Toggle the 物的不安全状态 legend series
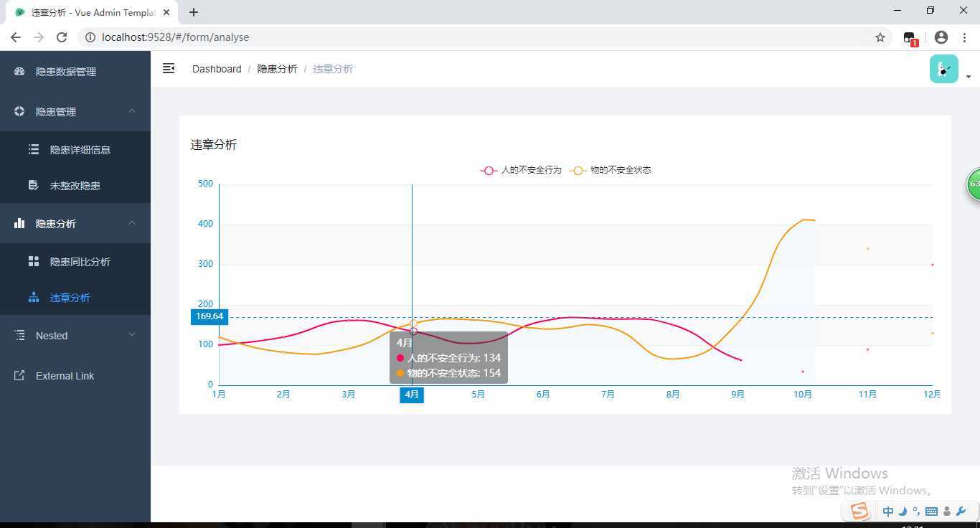Image resolution: width=980 pixels, height=528 pixels. [x=611, y=170]
